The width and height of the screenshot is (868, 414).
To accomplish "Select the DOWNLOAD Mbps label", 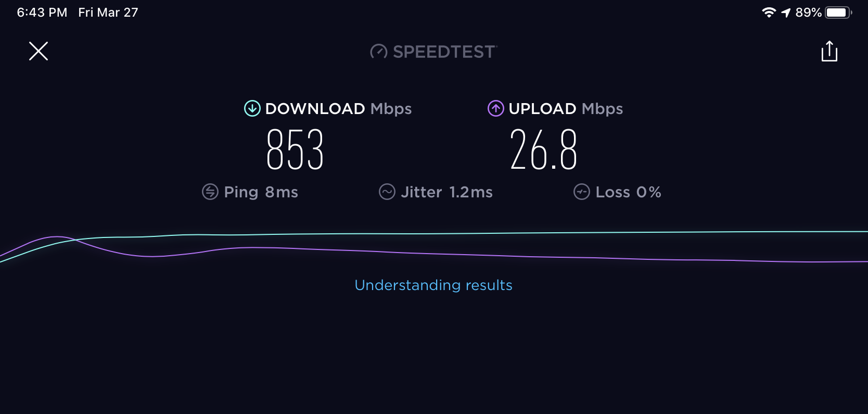I will point(338,109).
